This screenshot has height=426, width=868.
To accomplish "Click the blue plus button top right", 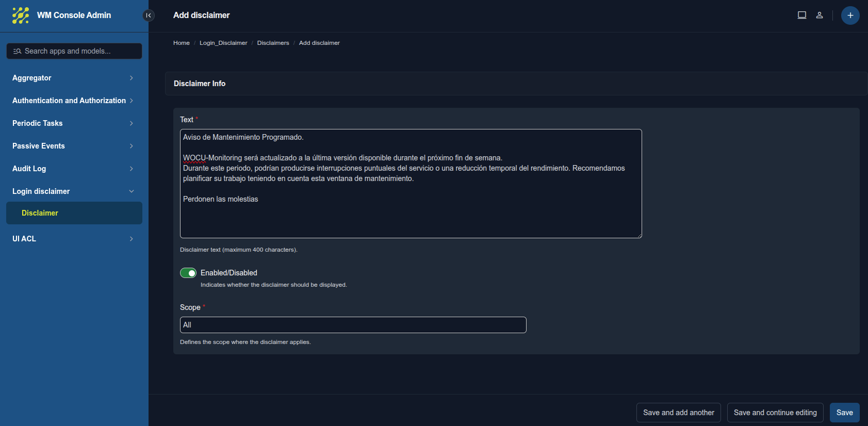I will pyautogui.click(x=850, y=15).
